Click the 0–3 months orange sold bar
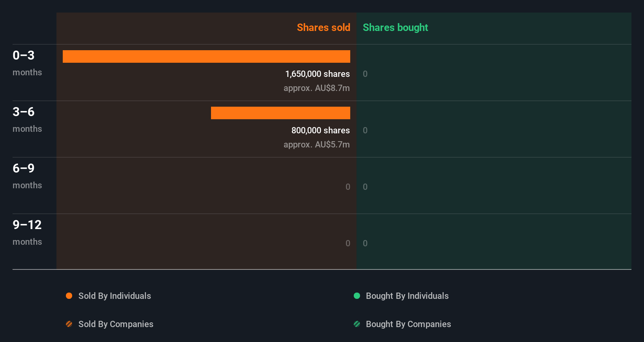The image size is (644, 342). pos(206,56)
